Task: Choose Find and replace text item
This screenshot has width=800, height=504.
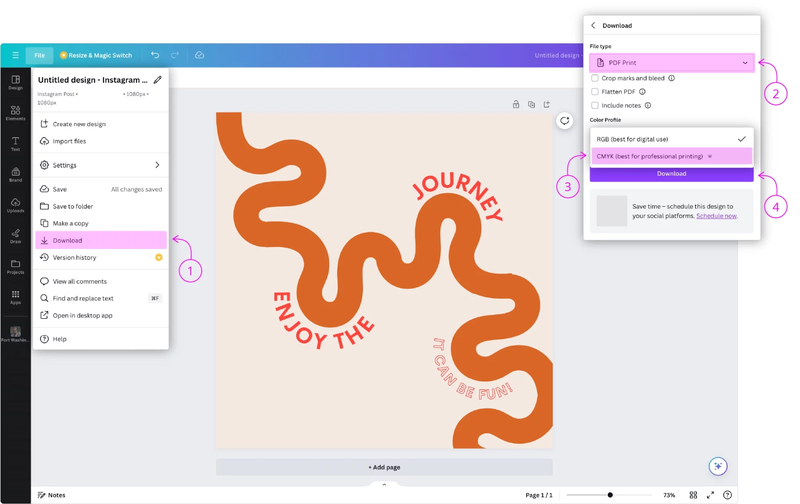Action: point(101,298)
